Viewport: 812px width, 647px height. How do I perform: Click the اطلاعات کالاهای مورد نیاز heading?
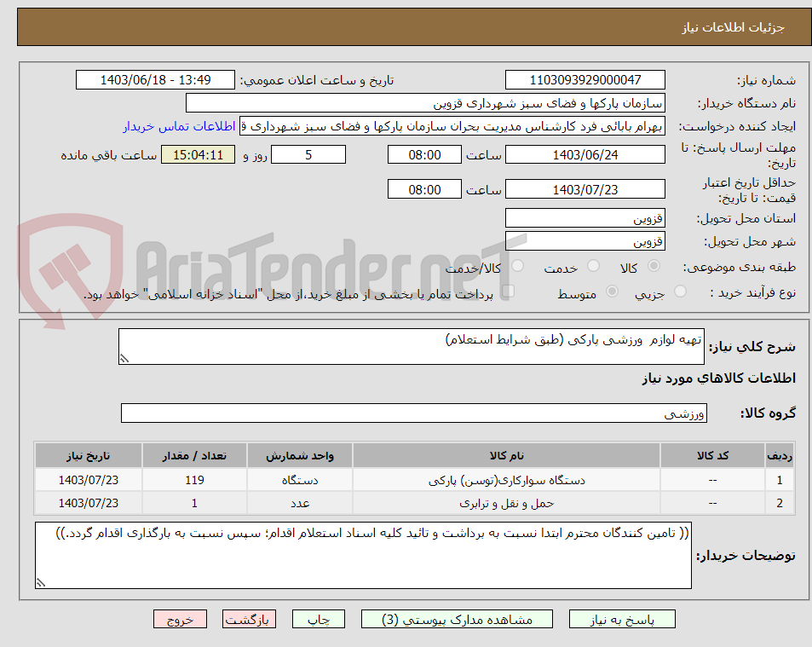[719, 378]
